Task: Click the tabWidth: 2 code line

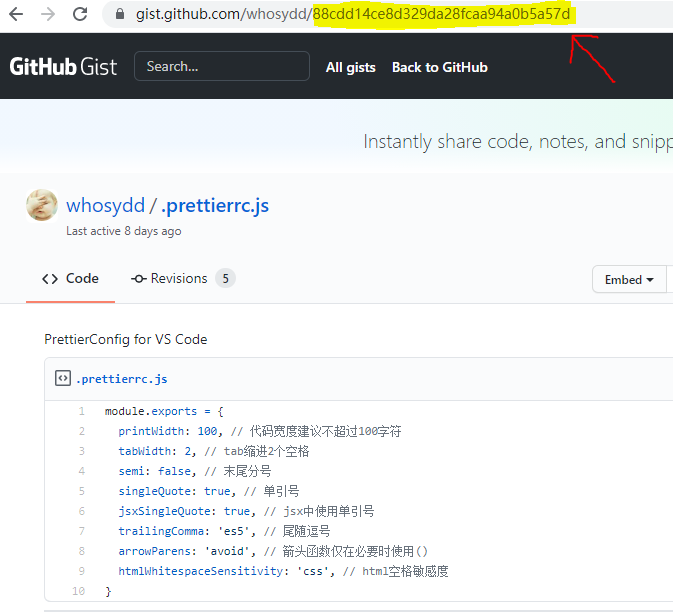Action: 214,451
